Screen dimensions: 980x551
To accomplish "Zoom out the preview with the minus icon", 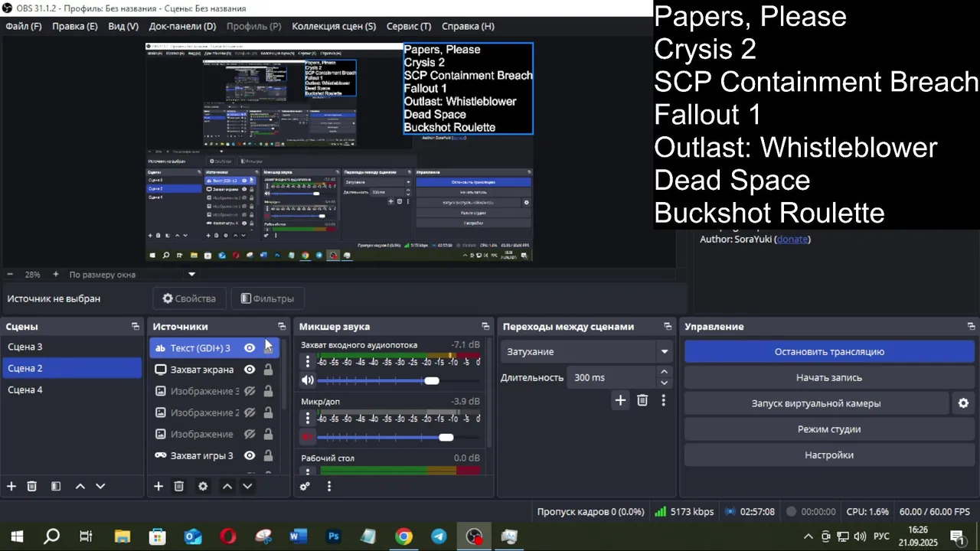I will (10, 274).
